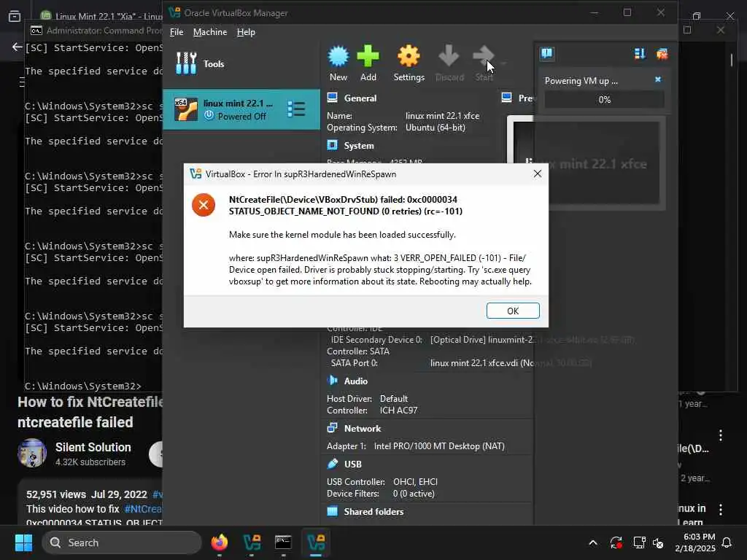
Task: Open the Windows Start menu
Action: point(23,542)
